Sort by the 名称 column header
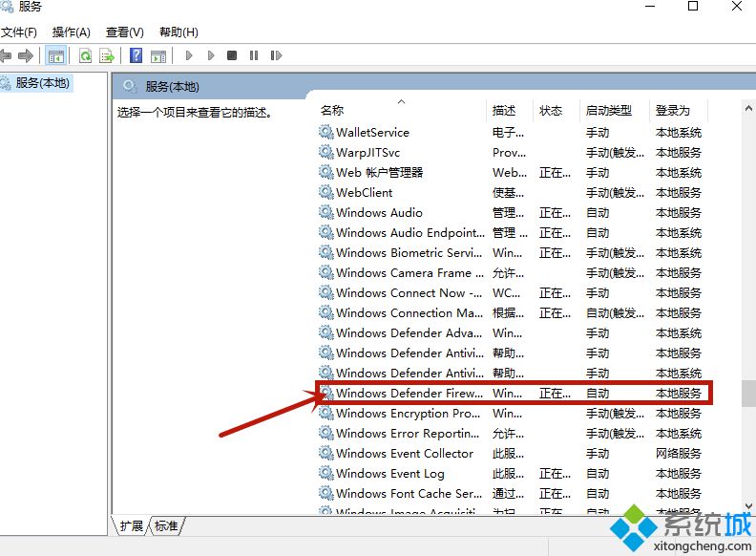The width and height of the screenshot is (756, 556). tap(332, 111)
